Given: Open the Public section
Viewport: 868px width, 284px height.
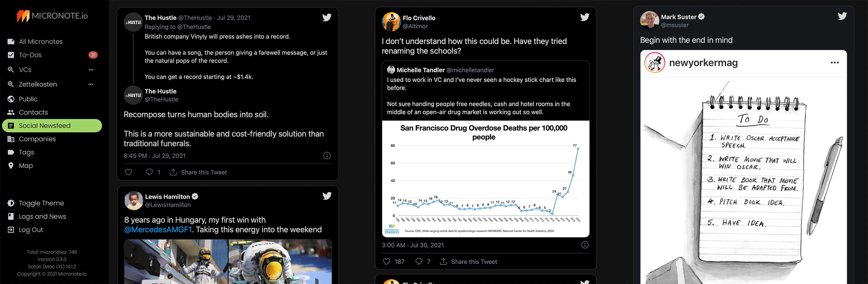Looking at the screenshot, I should [28, 99].
